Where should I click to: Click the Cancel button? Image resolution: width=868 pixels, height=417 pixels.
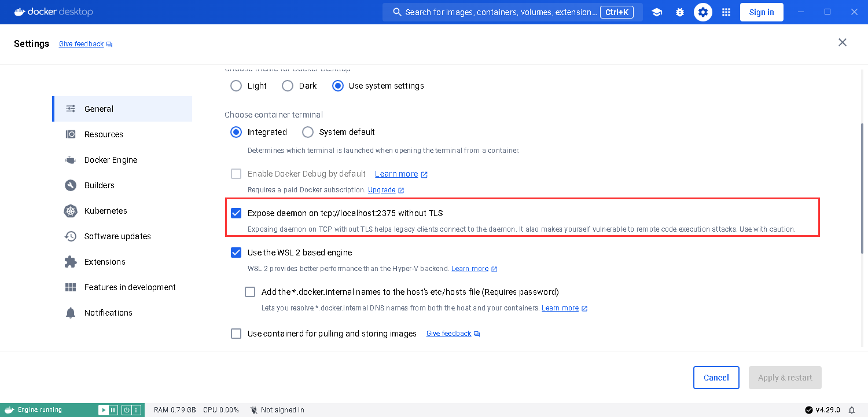[716, 378]
